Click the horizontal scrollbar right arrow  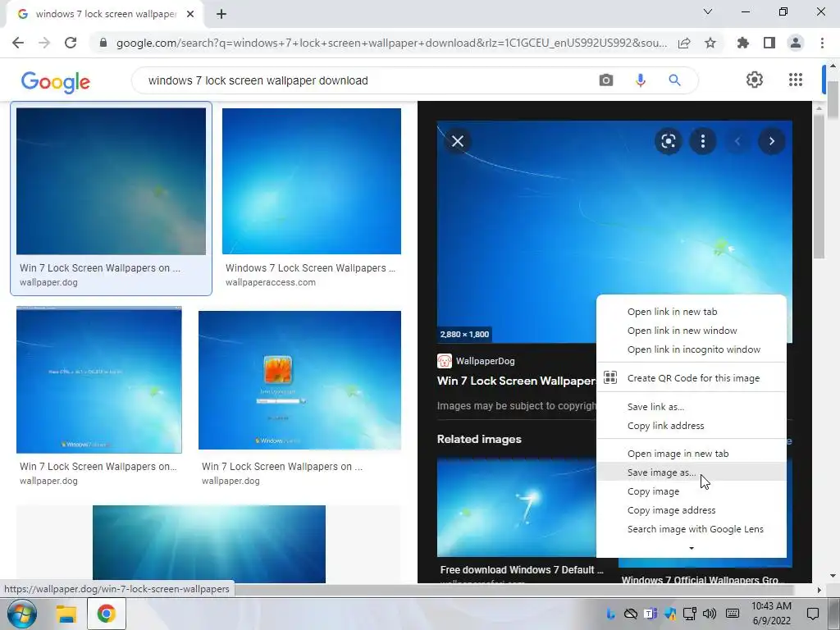pos(819,590)
